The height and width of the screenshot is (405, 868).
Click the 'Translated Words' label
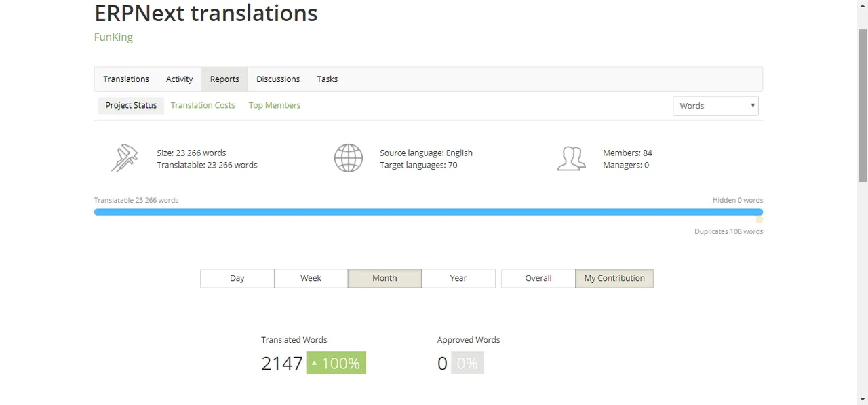click(294, 339)
